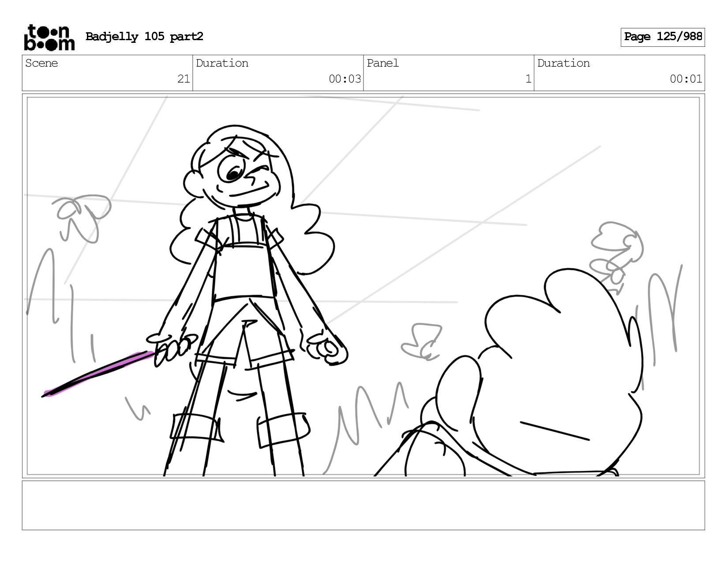Click the storyboard panel drawing
Viewport: 728px width, 563px height.
pyautogui.click(x=364, y=286)
